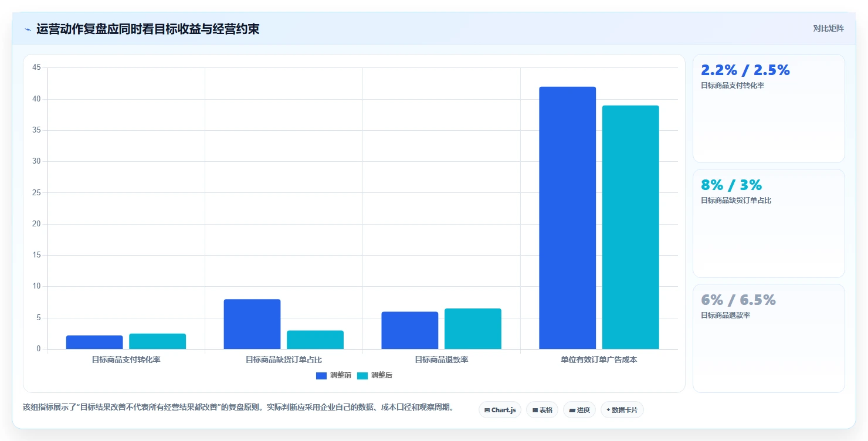Open the 2.2% / 2.5% data card

click(769, 108)
